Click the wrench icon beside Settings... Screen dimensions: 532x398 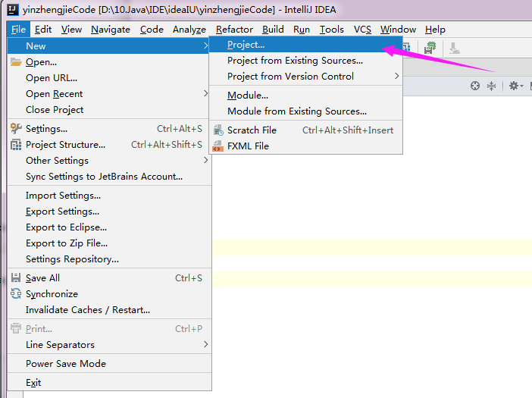click(x=16, y=129)
